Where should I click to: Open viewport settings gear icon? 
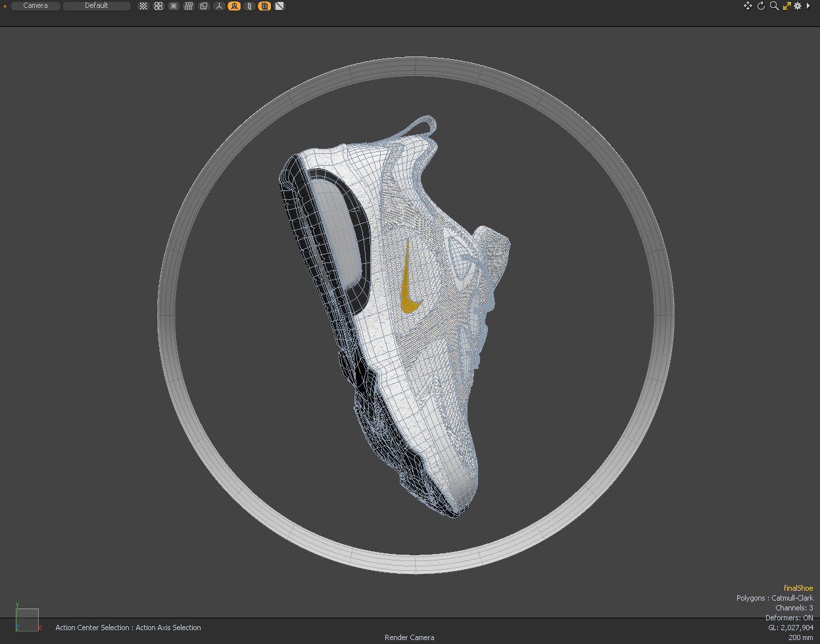pyautogui.click(x=798, y=6)
